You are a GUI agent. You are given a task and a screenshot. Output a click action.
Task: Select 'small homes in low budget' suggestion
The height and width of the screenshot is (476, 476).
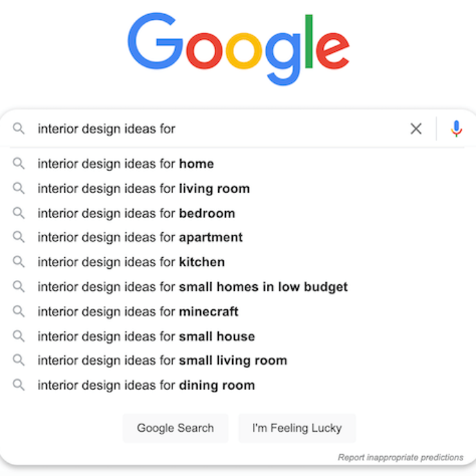coord(192,287)
